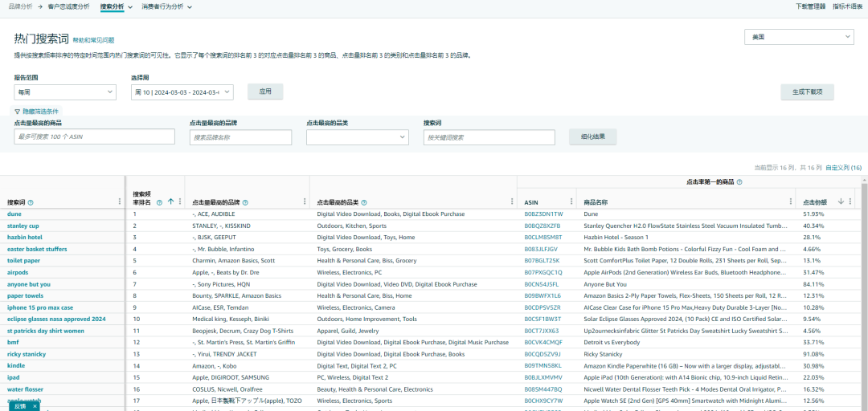Open search term link anyone but you
Image resolution: width=868 pixels, height=411 pixels.
click(29, 284)
